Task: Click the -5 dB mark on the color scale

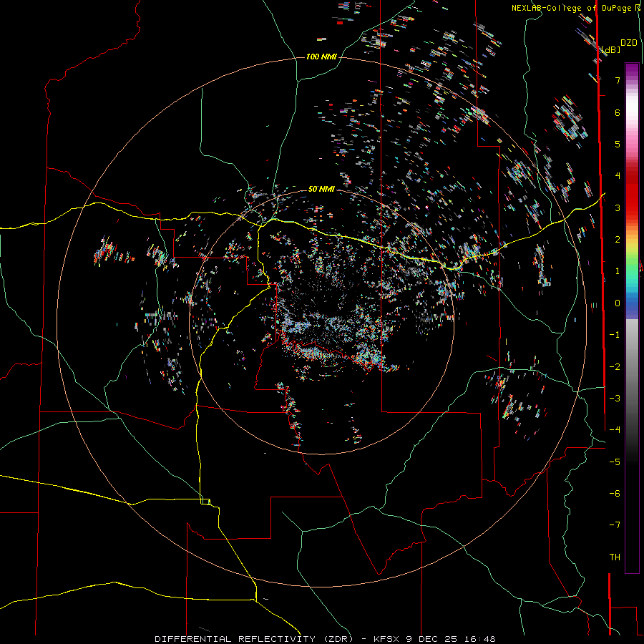Action: pyautogui.click(x=615, y=462)
